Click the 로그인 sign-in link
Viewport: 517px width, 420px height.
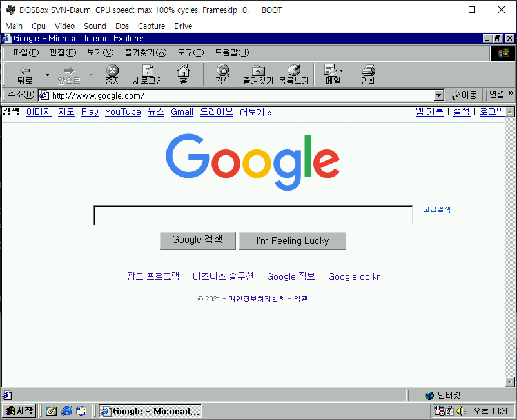coord(492,111)
